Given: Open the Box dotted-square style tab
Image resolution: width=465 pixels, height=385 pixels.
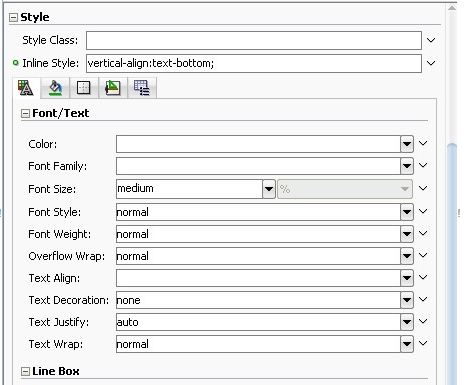Looking at the screenshot, I should tap(83, 88).
